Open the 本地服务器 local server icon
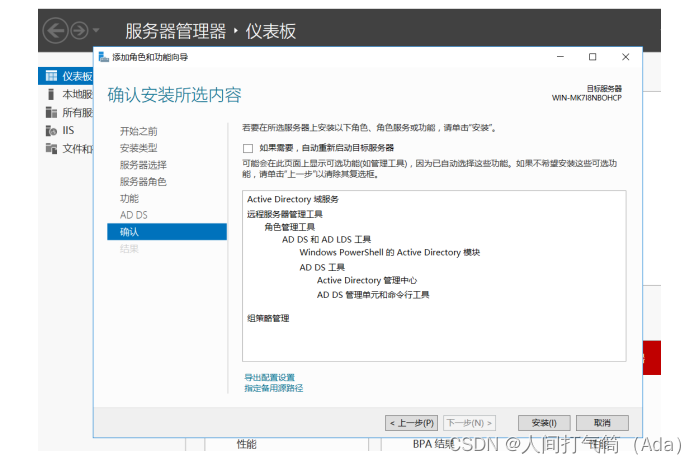 coord(51,94)
